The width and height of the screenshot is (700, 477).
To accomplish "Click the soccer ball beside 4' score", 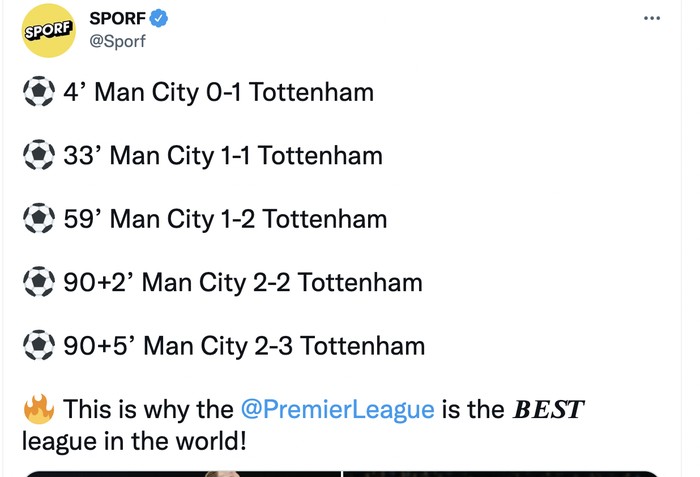I will pyautogui.click(x=39, y=93).
